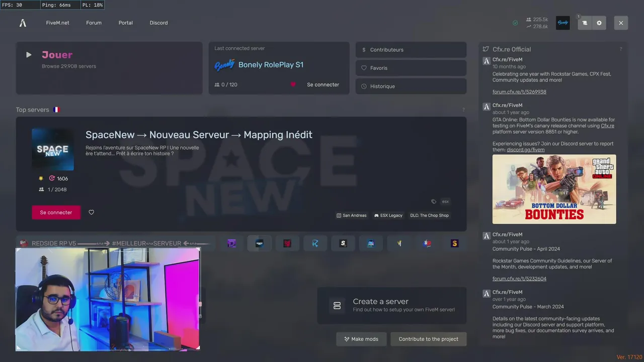Open the Cfx.re platform link in tweet
644x362 pixels.
pos(607,126)
